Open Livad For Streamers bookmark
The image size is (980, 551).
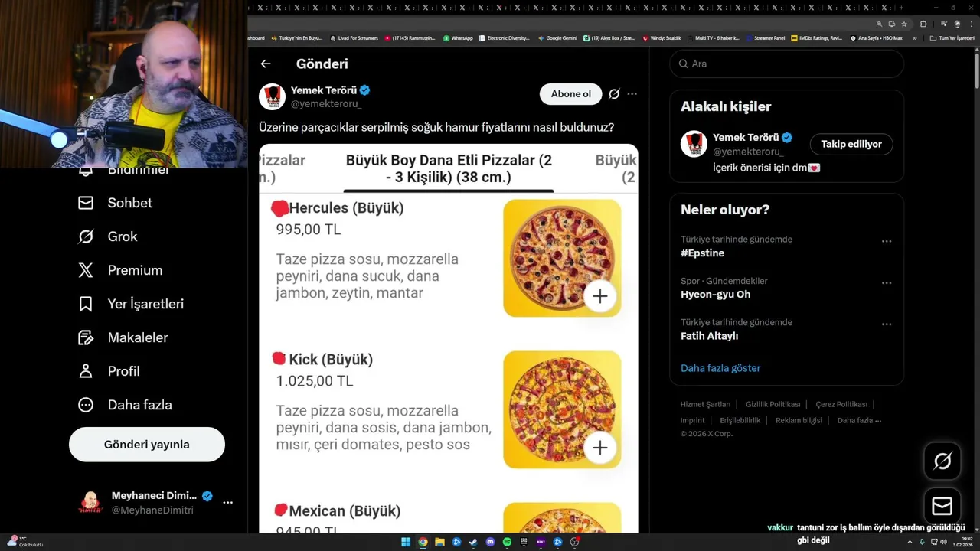[354, 38]
